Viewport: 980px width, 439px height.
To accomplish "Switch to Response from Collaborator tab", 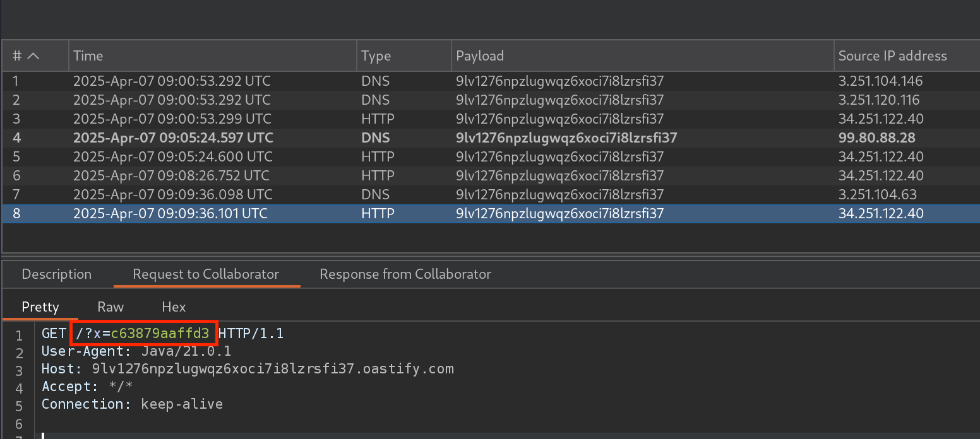I will click(405, 274).
